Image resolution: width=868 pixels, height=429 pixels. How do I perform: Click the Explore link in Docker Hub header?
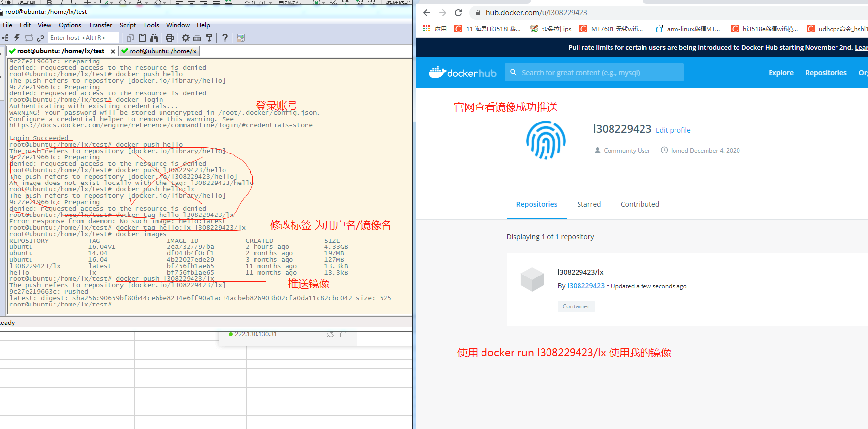click(x=781, y=73)
